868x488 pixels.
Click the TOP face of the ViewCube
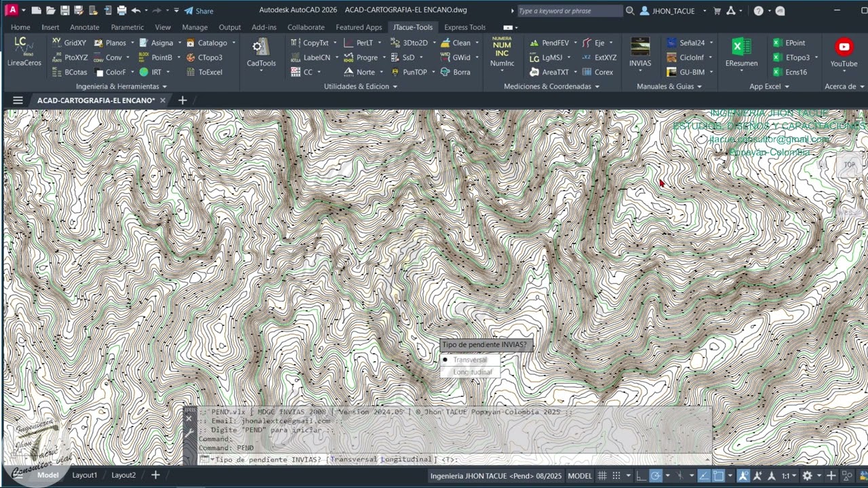[849, 165]
